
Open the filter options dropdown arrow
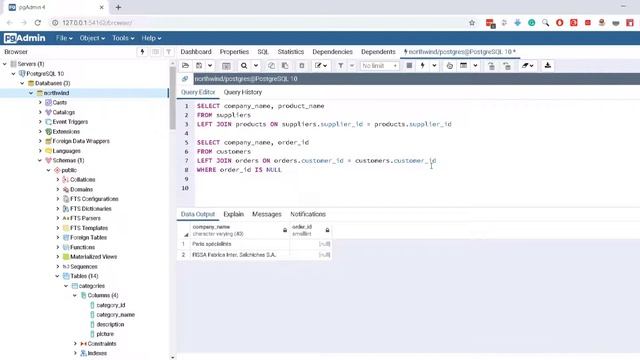(x=351, y=66)
